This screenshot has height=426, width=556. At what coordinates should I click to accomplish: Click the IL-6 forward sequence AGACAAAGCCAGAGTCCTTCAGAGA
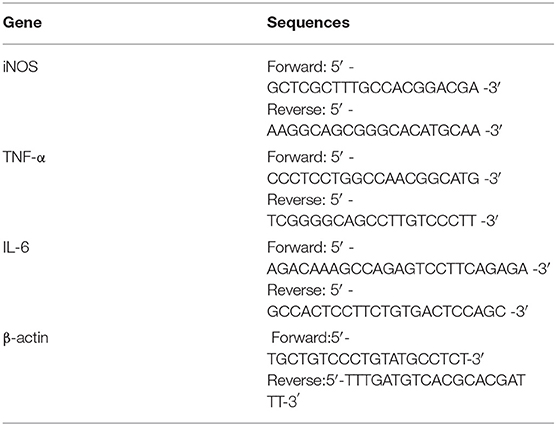tap(397, 269)
